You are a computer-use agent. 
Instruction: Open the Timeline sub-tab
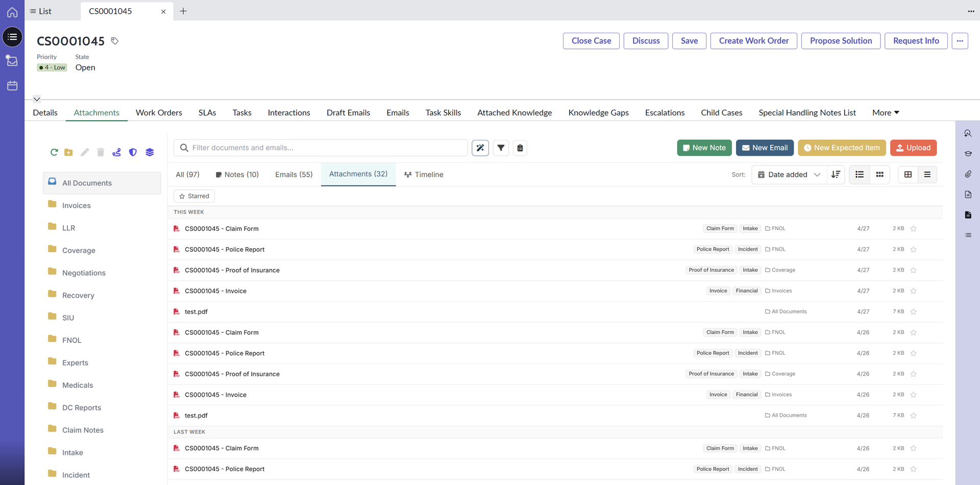coord(424,175)
